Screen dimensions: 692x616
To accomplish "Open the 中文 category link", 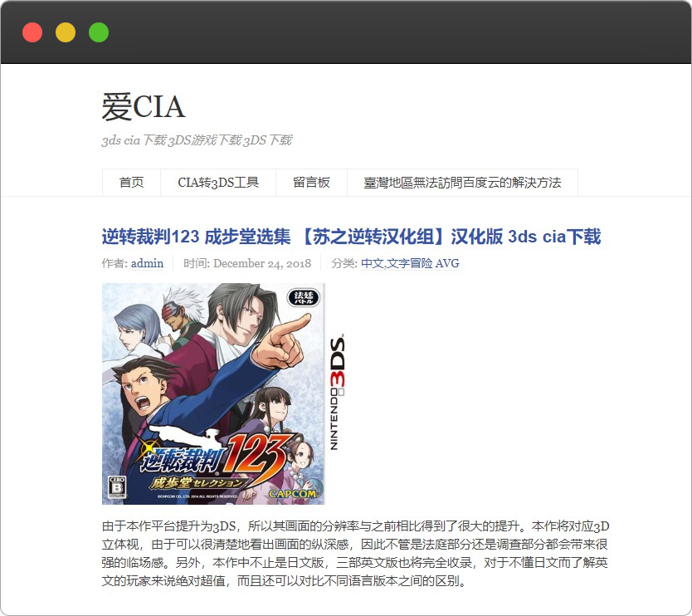I will coord(372,264).
